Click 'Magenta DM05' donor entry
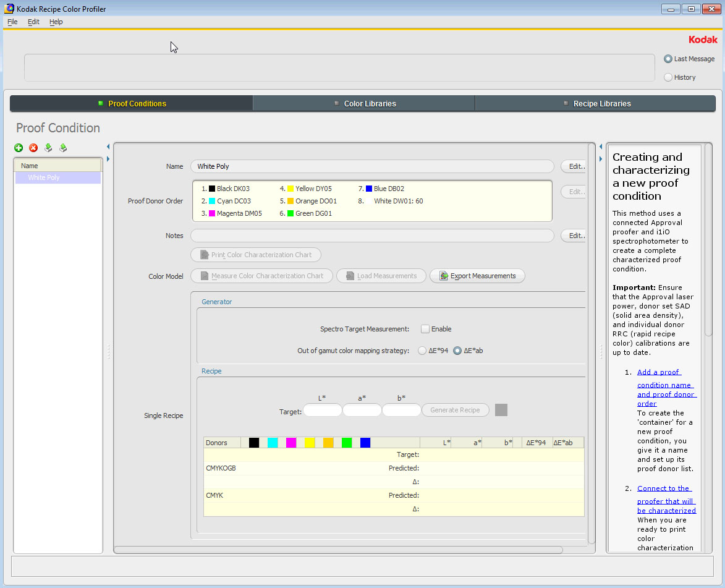 coord(232,214)
